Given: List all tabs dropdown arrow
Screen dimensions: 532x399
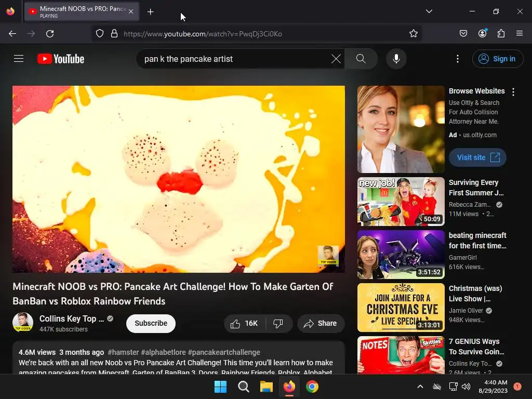Looking at the screenshot, I should pyautogui.click(x=429, y=11).
